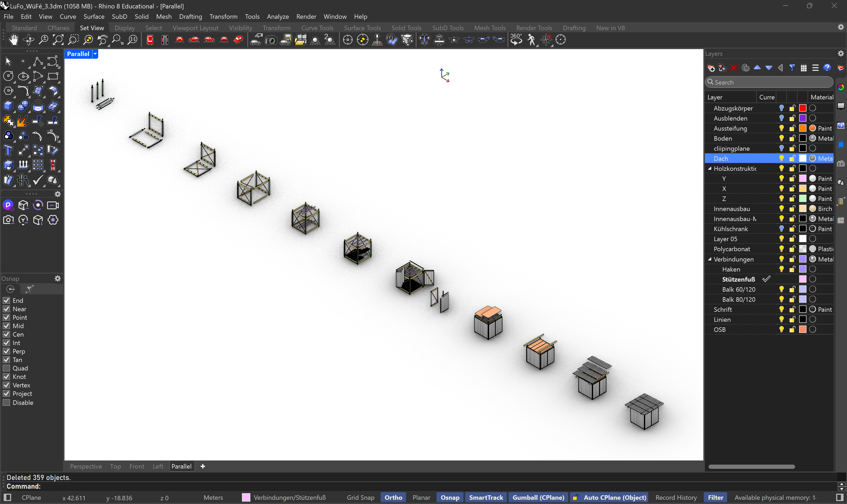Select the Fillet curves tool
This screenshot has height=504, width=847.
click(23, 91)
